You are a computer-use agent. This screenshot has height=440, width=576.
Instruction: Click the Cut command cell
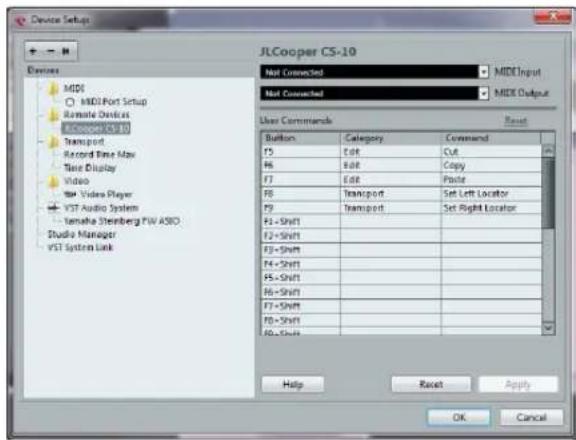[491, 152]
